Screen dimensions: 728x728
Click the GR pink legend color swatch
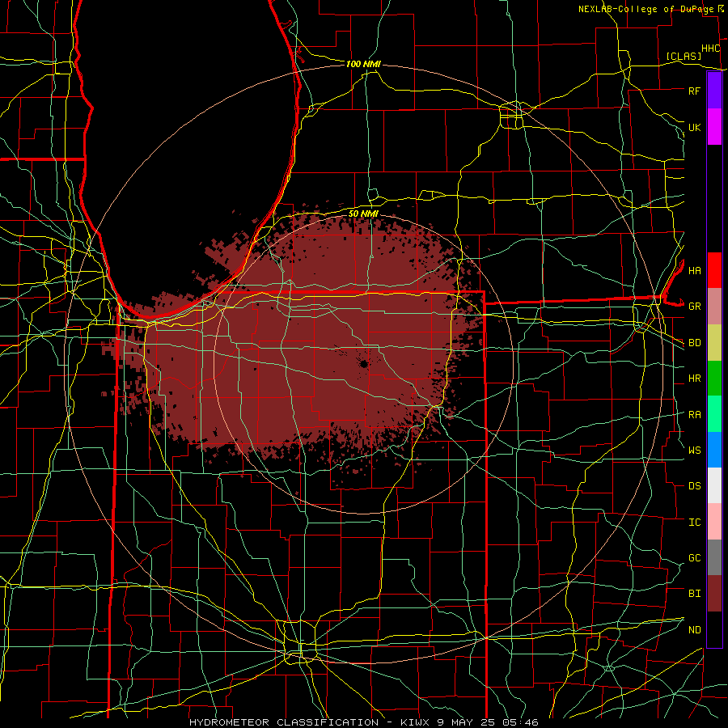pos(714,306)
